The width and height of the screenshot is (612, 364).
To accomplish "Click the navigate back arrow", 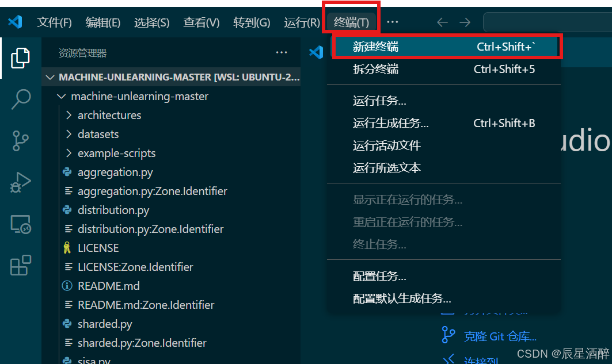I will point(442,22).
